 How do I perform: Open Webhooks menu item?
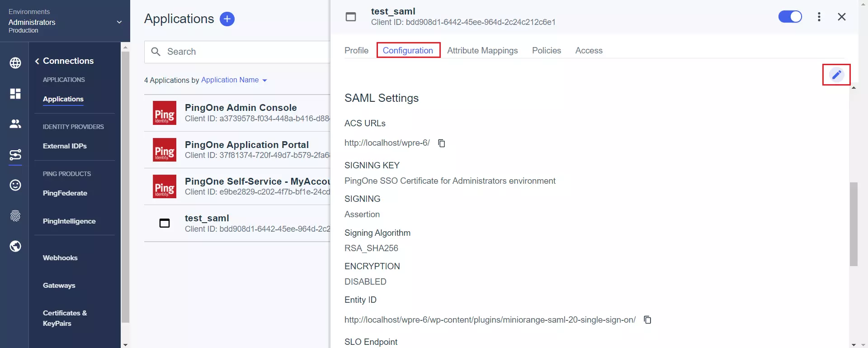tap(60, 258)
